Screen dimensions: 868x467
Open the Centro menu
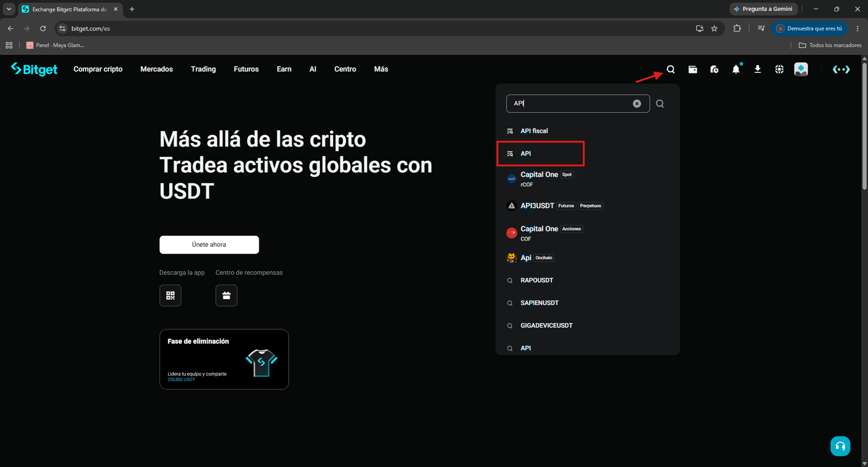click(x=345, y=69)
